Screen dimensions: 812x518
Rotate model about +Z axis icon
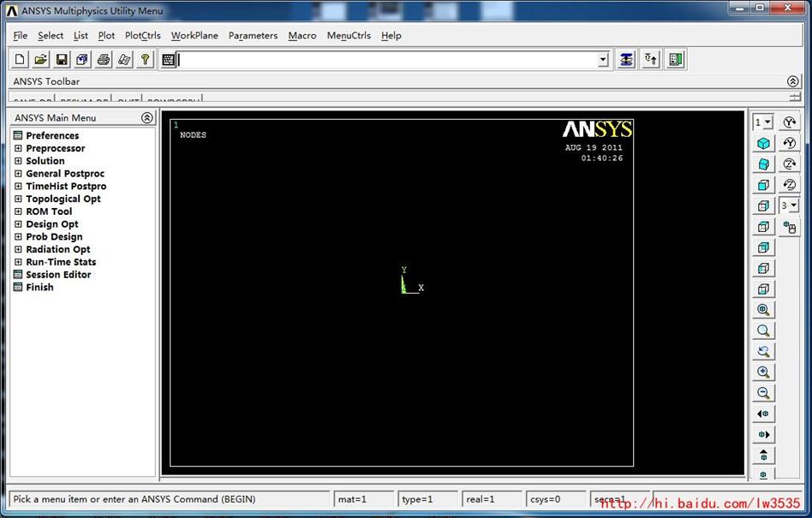[789, 164]
